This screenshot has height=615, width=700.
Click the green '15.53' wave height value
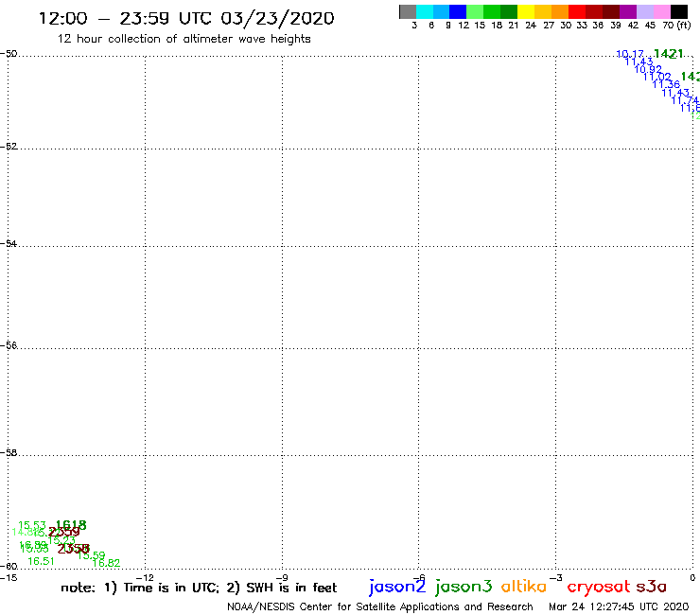tap(32, 526)
